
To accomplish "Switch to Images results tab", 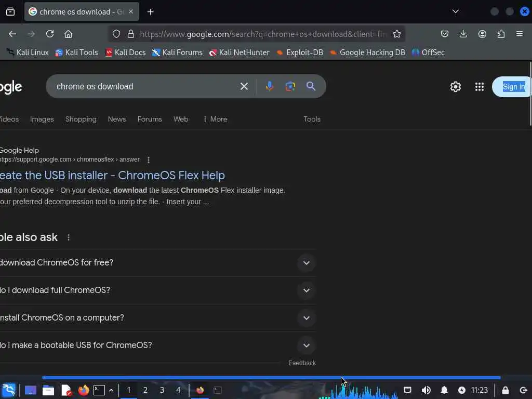I will 42,119.
